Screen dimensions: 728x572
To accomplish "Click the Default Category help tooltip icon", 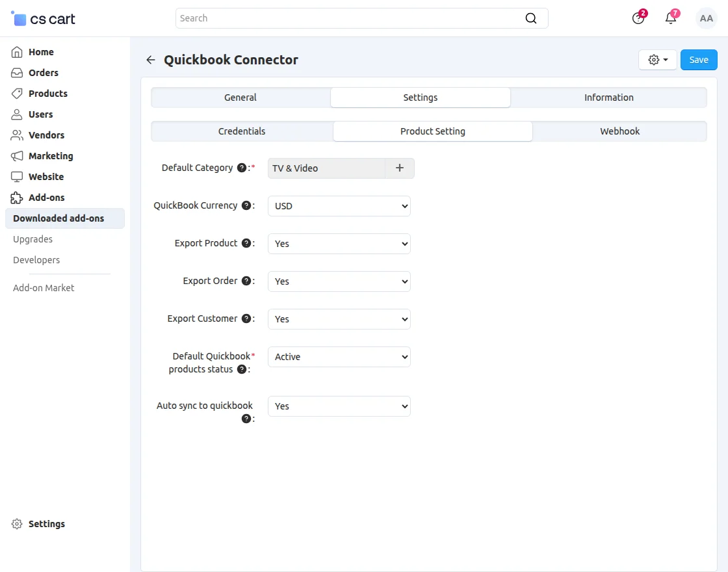I will click(242, 168).
